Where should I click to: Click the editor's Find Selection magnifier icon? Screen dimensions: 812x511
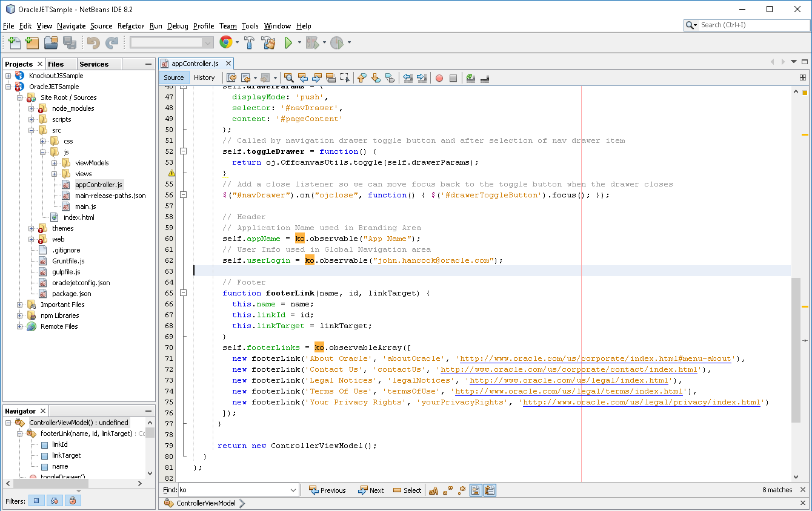coord(289,77)
